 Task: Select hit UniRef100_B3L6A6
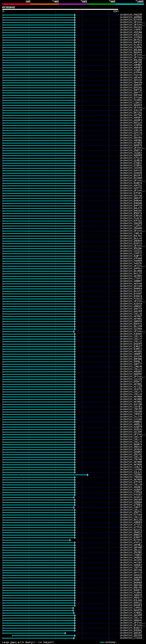[131, 600]
